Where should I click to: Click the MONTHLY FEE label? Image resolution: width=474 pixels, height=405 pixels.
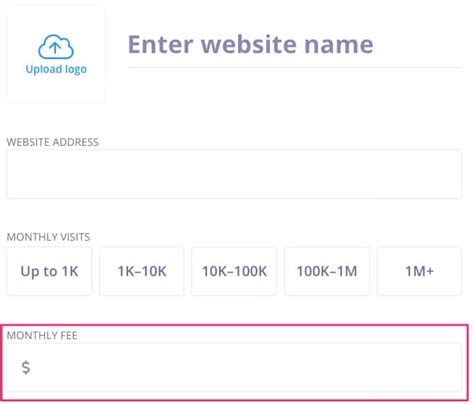click(x=42, y=335)
